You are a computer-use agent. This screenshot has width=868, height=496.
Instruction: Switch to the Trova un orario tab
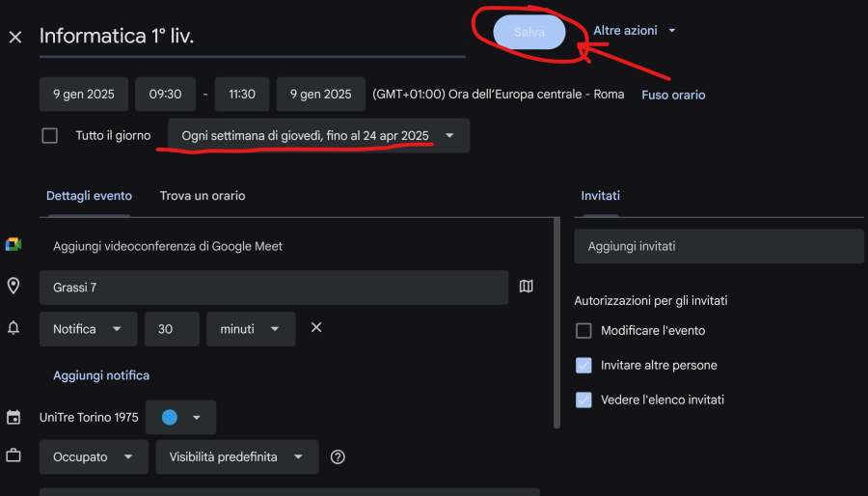(x=203, y=196)
